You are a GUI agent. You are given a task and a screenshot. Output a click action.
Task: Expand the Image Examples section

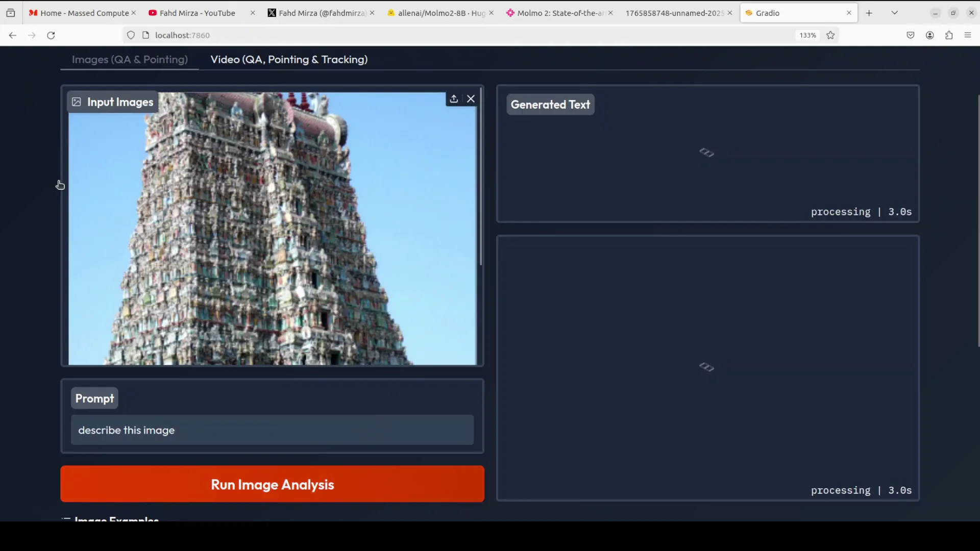point(116,518)
